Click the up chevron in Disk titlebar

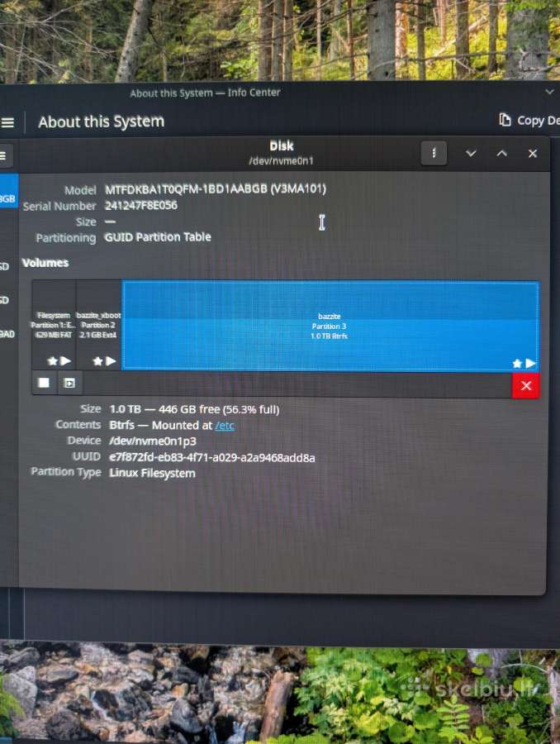[501, 153]
